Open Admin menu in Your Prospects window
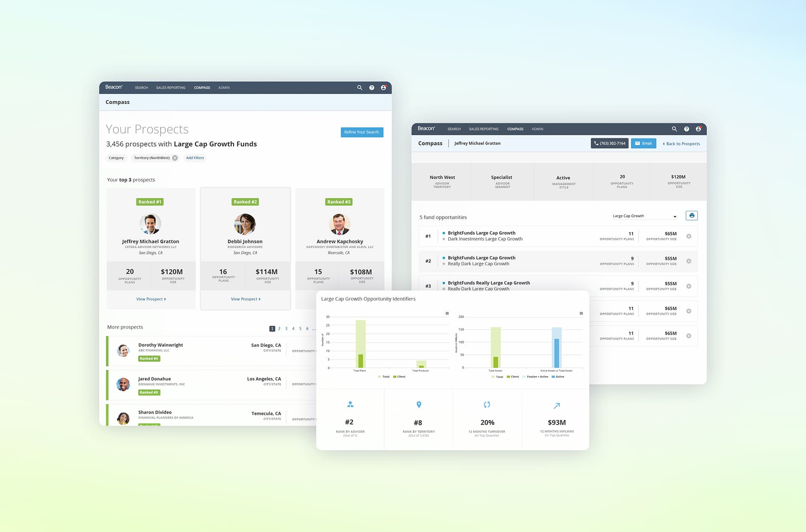Viewport: 806px width, 532px height. (x=224, y=88)
